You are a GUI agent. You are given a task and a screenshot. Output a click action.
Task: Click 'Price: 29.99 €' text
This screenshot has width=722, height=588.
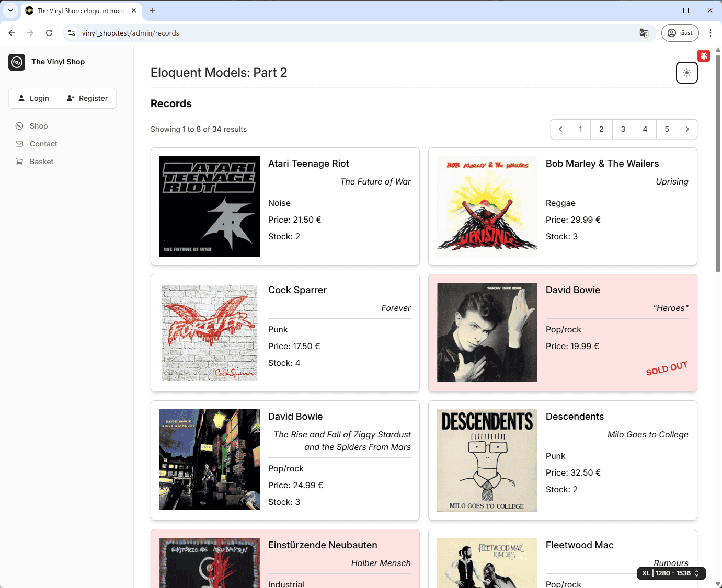click(573, 220)
